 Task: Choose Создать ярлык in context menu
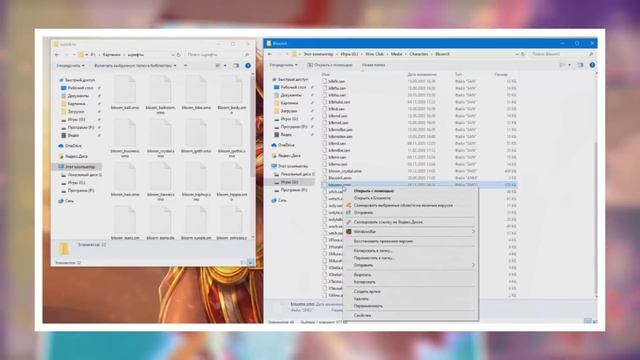(x=410, y=291)
